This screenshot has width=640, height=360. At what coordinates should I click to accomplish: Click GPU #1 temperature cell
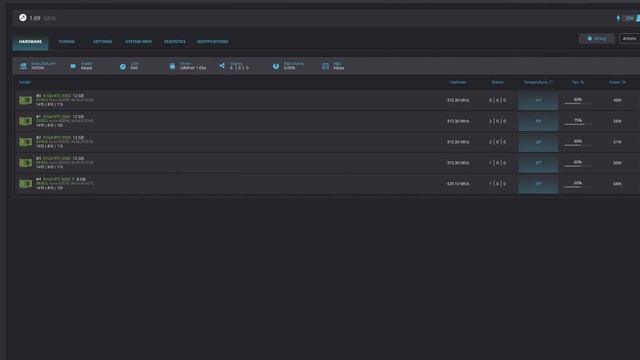[538, 121]
